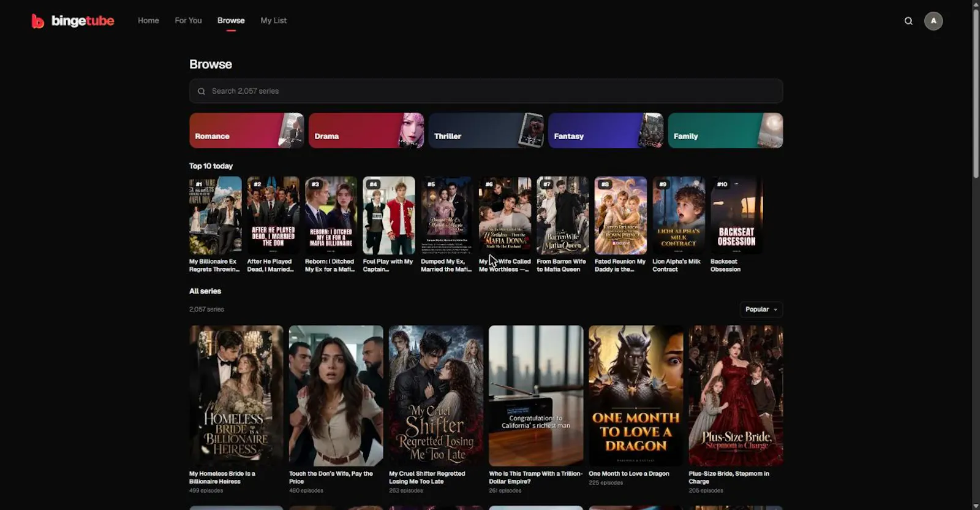Select the Browse tab
Image resolution: width=980 pixels, height=510 pixels.
pos(231,20)
